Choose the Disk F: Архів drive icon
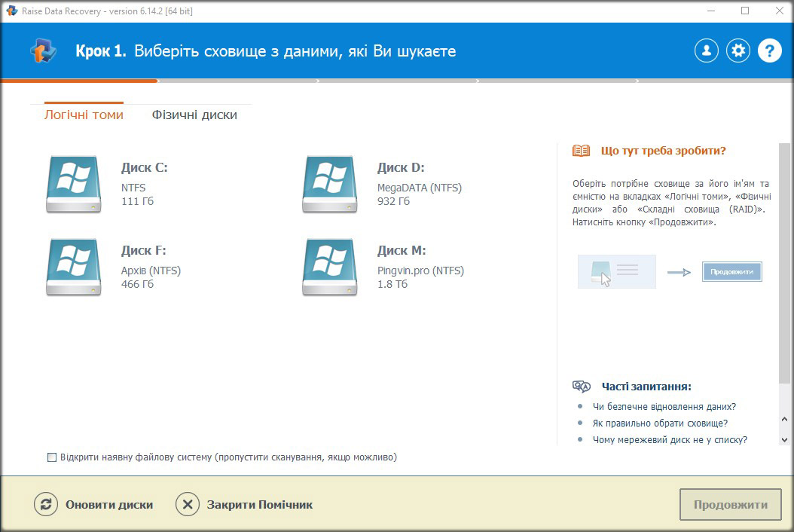The width and height of the screenshot is (794, 532). click(x=73, y=267)
